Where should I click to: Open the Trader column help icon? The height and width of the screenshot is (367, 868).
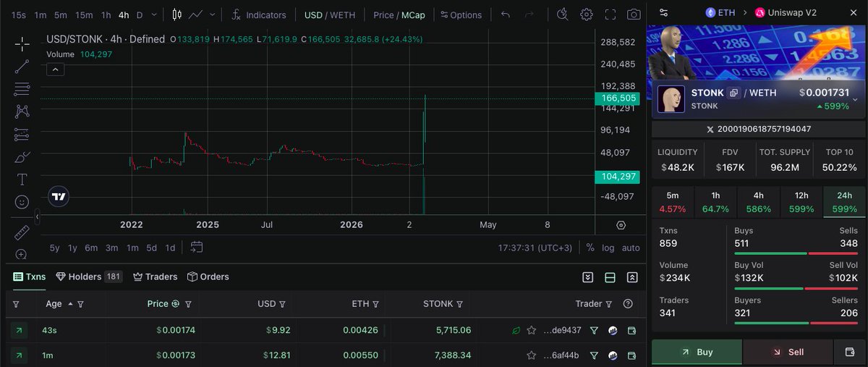(627, 304)
